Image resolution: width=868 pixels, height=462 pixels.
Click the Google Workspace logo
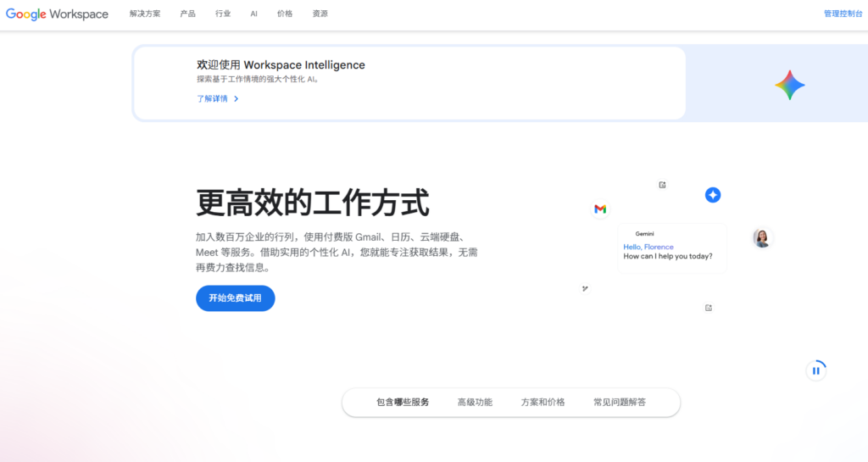coord(57,14)
